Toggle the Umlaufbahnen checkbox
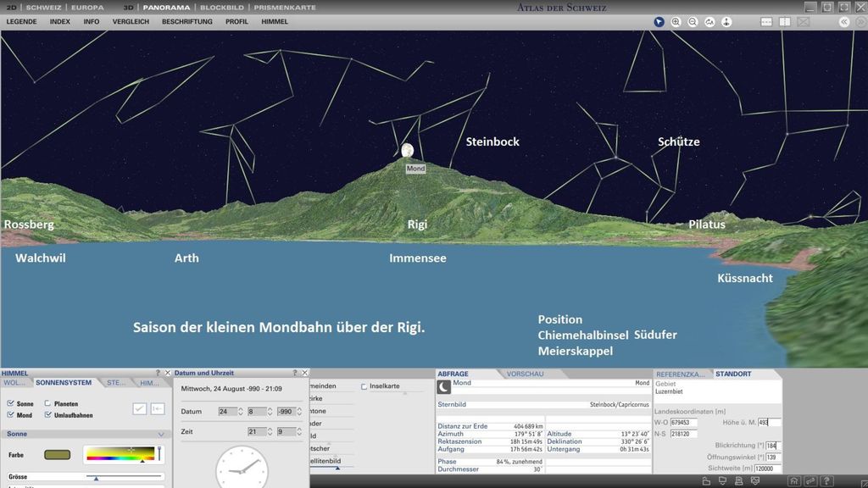 47,414
